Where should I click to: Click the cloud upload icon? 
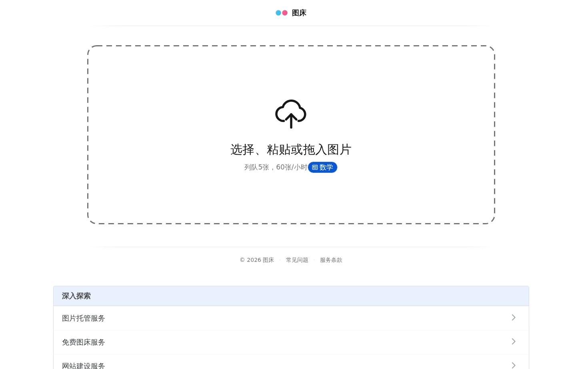tap(291, 114)
